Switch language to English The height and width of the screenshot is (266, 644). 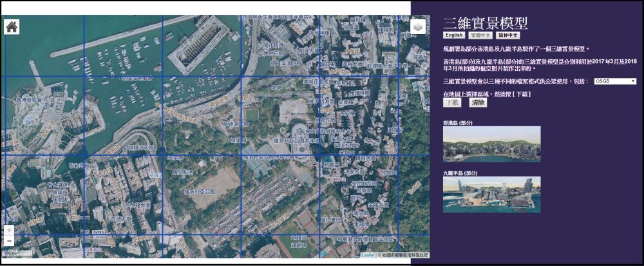click(x=454, y=35)
